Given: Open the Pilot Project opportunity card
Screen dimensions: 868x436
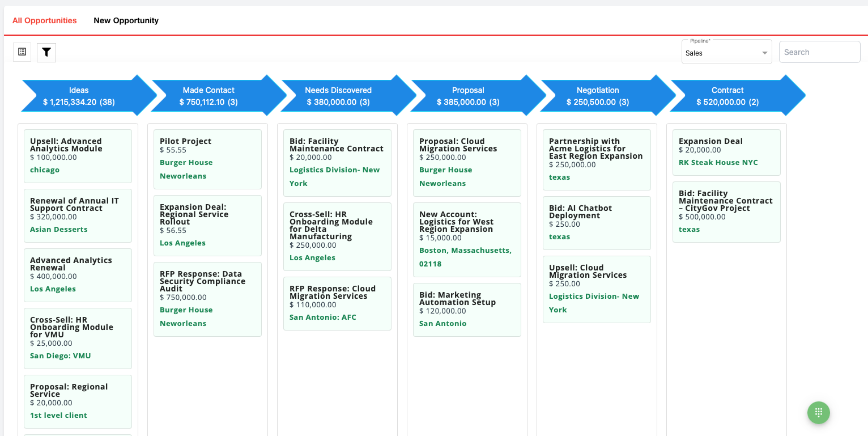Looking at the screenshot, I should click(x=186, y=141).
